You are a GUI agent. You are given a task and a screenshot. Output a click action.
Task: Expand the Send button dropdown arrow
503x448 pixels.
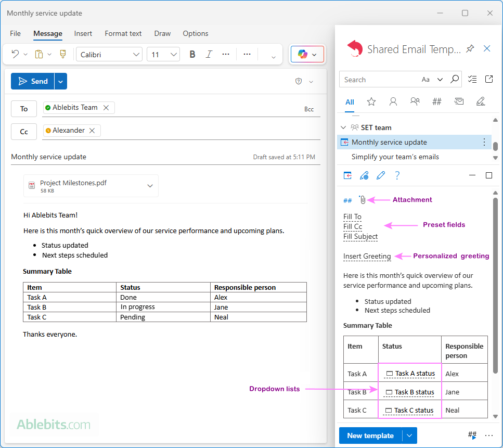(x=60, y=81)
